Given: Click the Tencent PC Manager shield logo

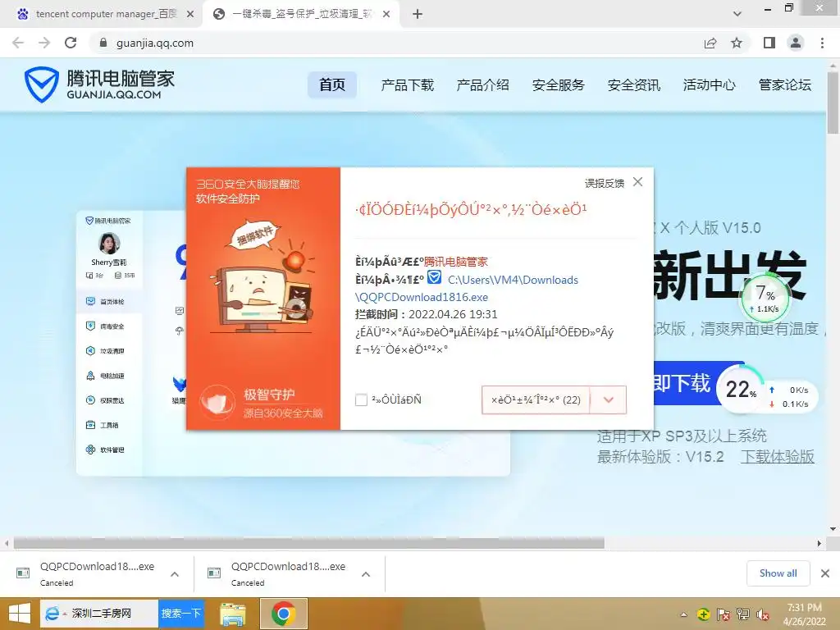Looking at the screenshot, I should tap(41, 84).
